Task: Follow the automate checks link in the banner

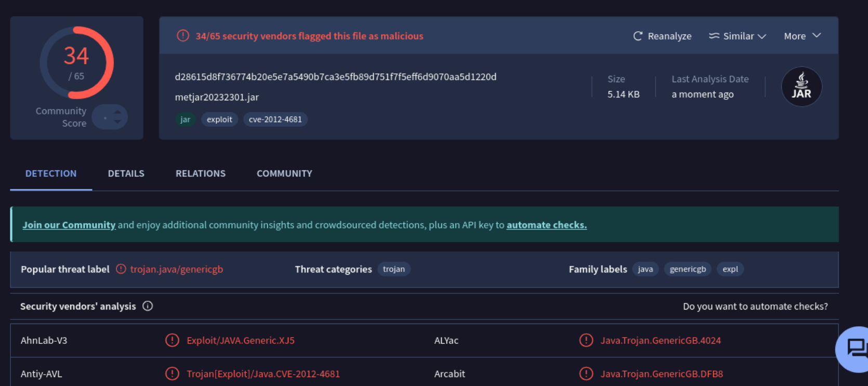Action: pos(546,225)
